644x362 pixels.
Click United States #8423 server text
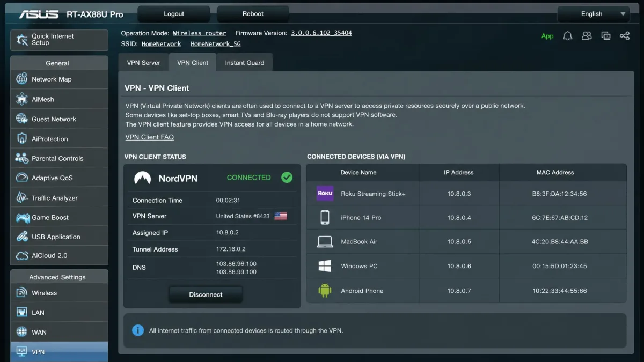pos(243,216)
